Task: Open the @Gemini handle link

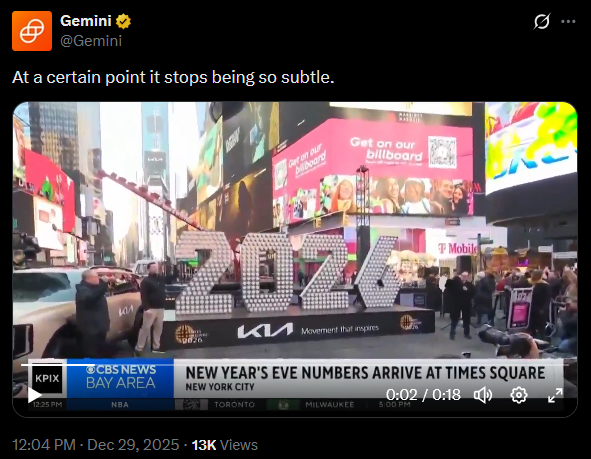Action: point(91,41)
